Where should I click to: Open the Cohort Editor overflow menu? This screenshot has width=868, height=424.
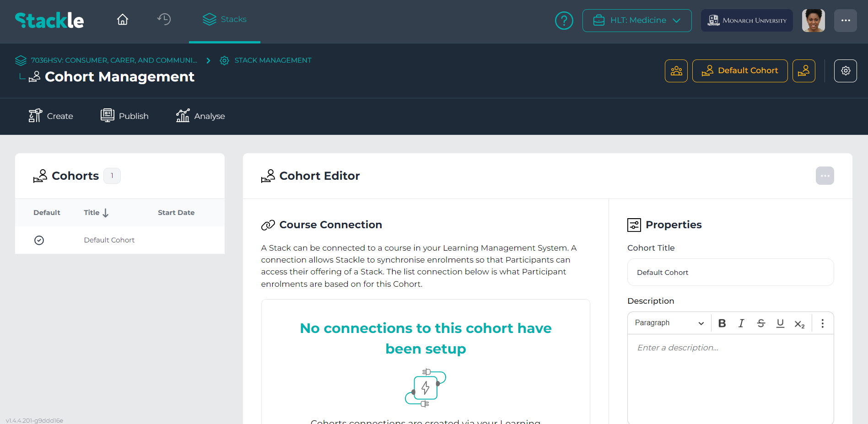point(825,176)
